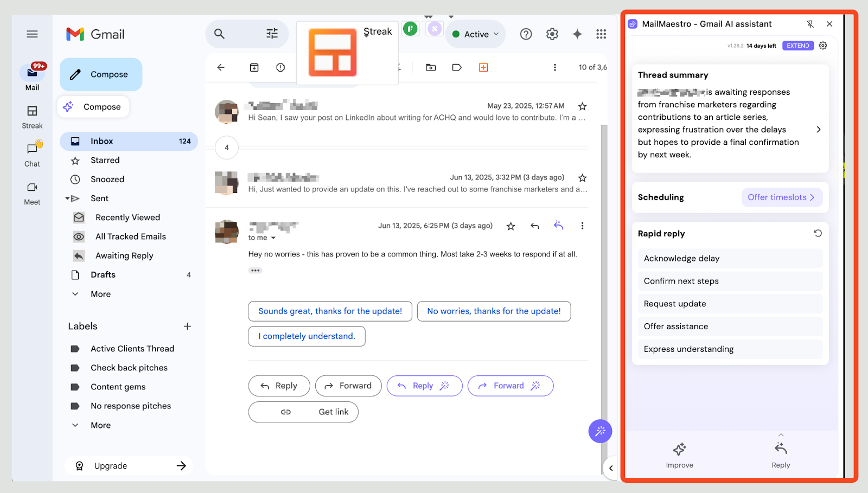Viewport: 868px width, 493px height.
Task: Archive this conversation
Action: pyautogui.click(x=254, y=67)
